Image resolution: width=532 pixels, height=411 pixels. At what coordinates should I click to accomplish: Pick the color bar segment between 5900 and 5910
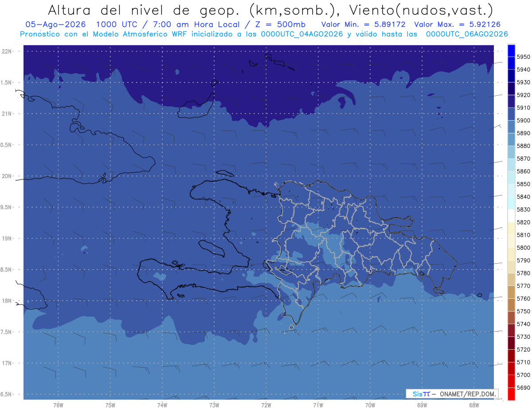511,114
